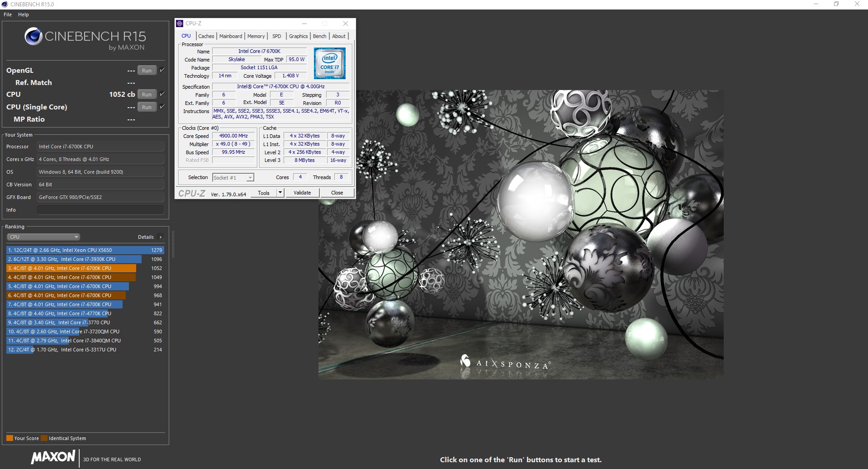Image resolution: width=868 pixels, height=469 pixels.
Task: Click the Bus Speed value 99.95 MHz
Action: 233,152
